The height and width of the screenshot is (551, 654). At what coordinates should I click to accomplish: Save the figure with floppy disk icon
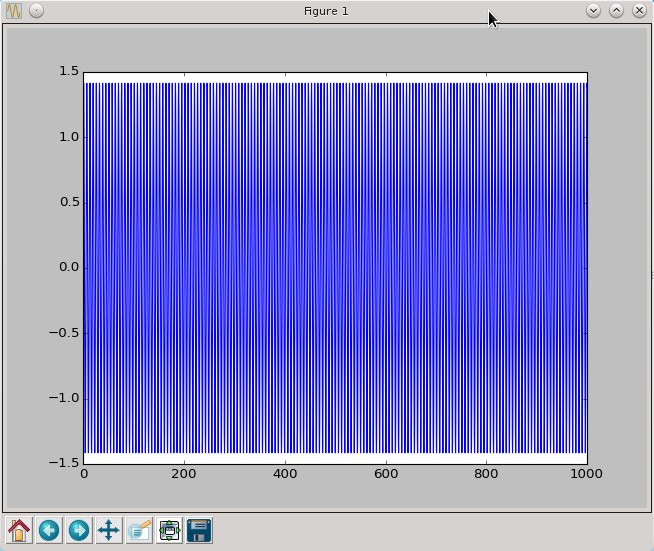tap(199, 530)
